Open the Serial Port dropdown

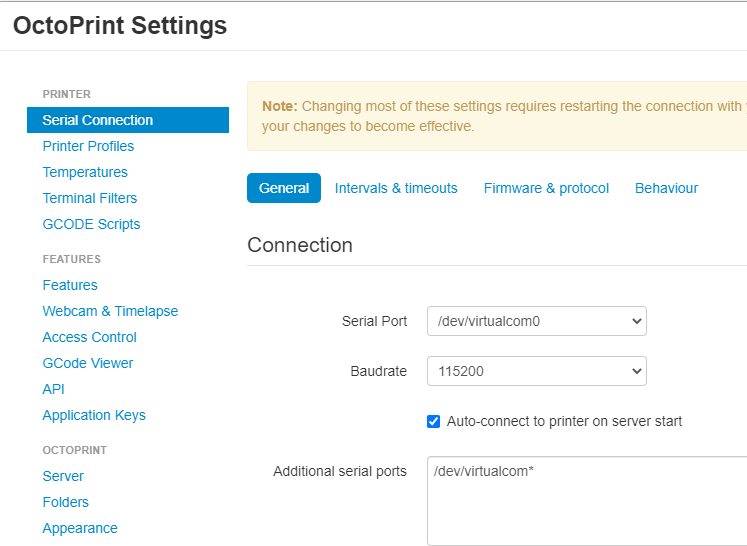click(x=536, y=321)
